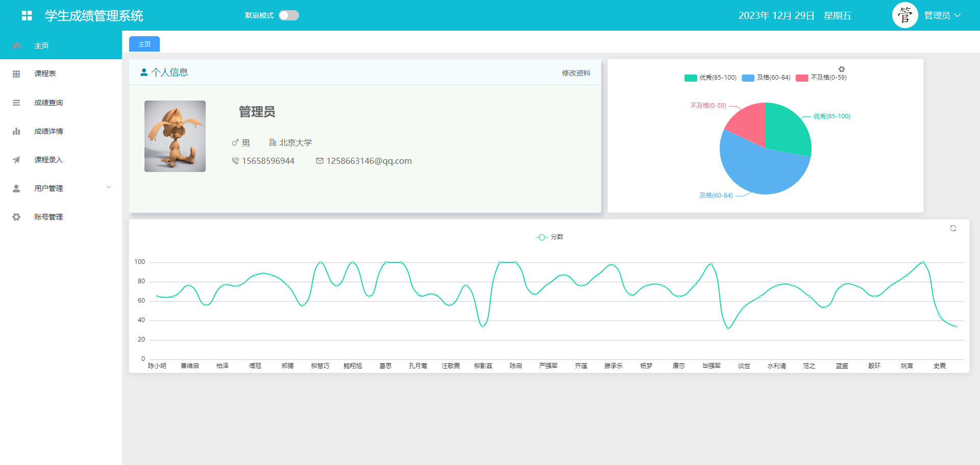The image size is (980, 465).
Task: Click the 柳慧巧 axis label
Action: pyautogui.click(x=320, y=366)
